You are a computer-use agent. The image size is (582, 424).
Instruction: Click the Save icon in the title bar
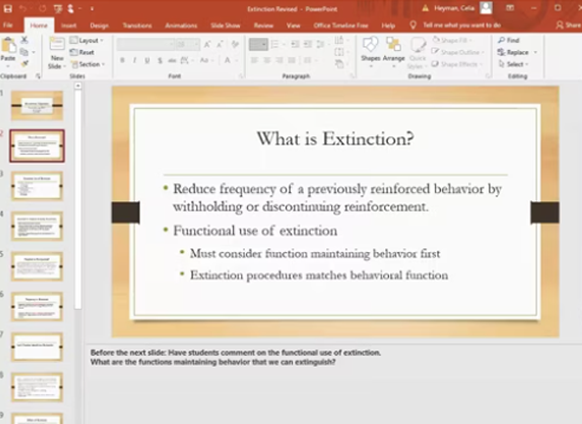click(8, 8)
